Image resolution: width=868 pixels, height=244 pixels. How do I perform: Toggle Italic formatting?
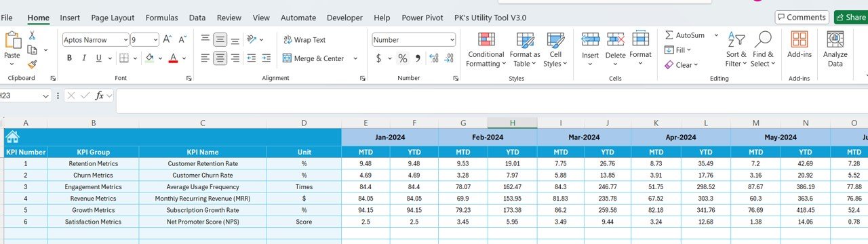(x=86, y=58)
